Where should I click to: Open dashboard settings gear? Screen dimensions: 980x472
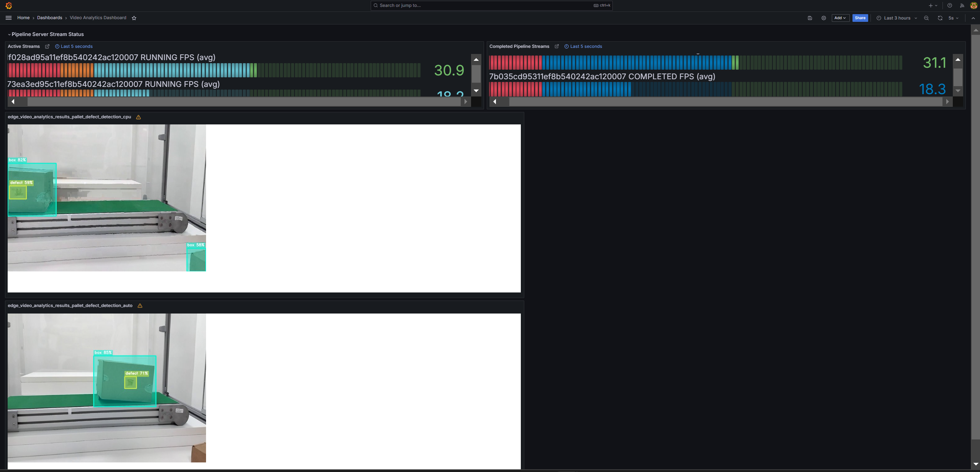[x=824, y=18]
